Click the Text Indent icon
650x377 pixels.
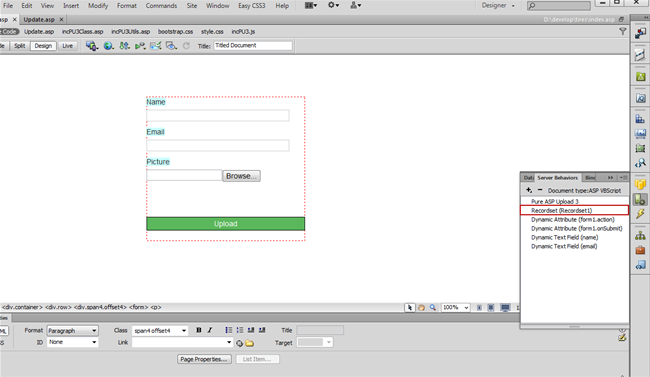(262, 330)
